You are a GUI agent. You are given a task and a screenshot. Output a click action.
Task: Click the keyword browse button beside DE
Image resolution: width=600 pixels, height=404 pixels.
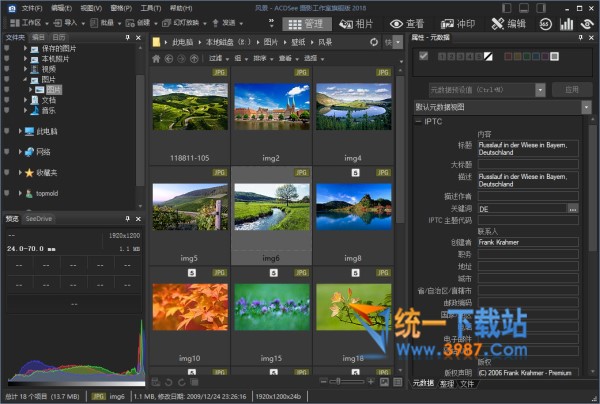[572, 208]
